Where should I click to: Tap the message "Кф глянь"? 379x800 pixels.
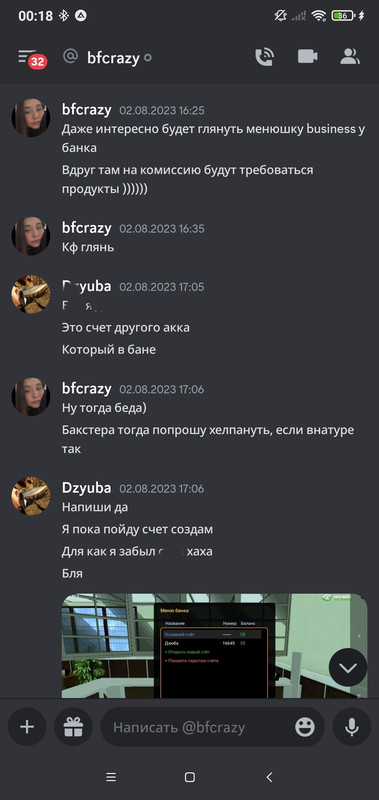(88, 248)
